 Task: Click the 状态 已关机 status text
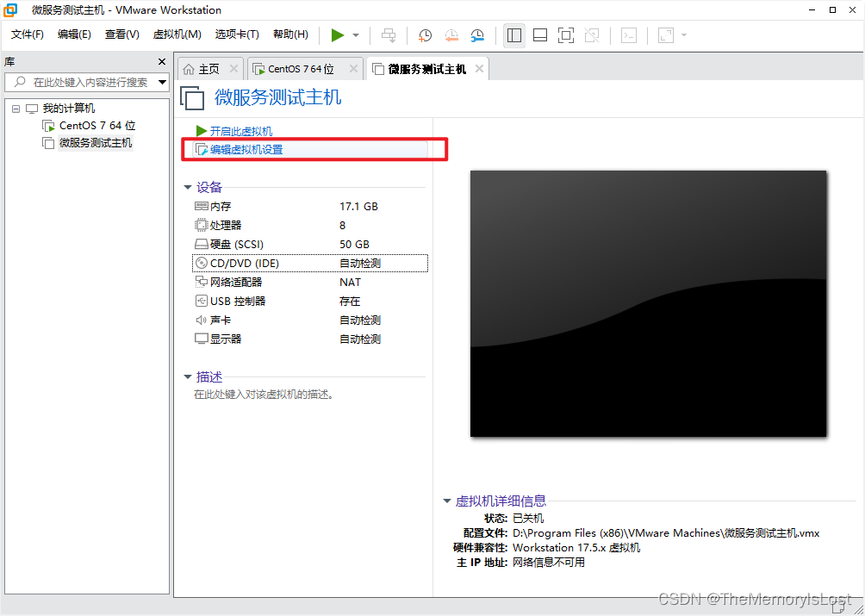coord(528,519)
